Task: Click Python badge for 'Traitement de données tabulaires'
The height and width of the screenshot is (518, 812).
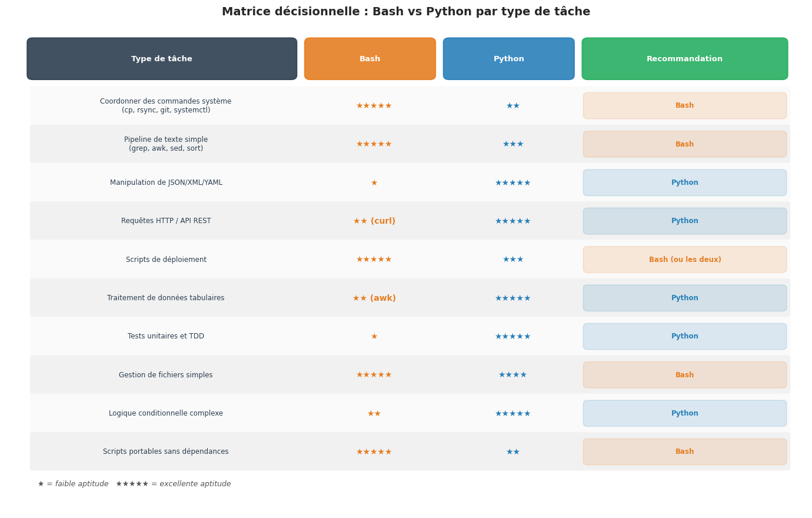Action: pos(684,298)
